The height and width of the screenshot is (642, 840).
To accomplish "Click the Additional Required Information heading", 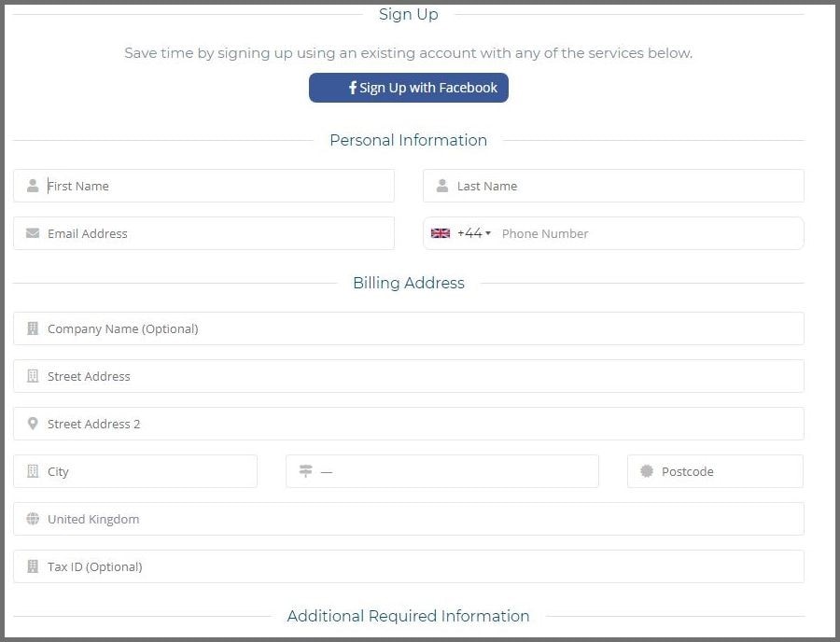I will tap(408, 616).
